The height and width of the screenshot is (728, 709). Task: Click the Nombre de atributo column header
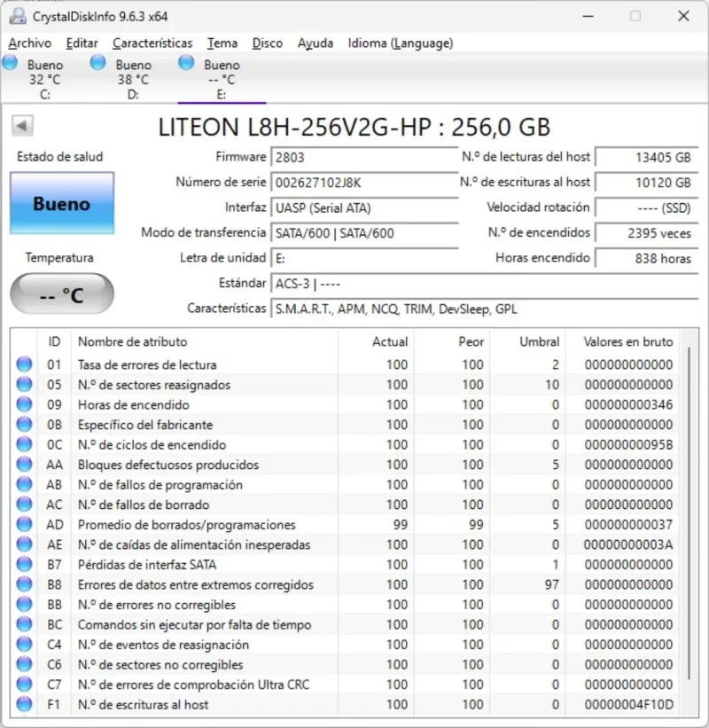click(x=205, y=341)
